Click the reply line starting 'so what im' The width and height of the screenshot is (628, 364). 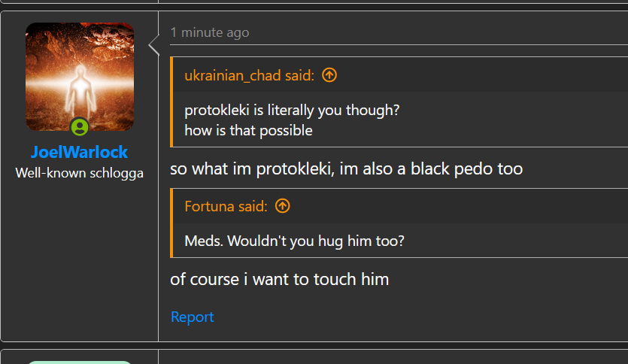pyautogui.click(x=347, y=168)
